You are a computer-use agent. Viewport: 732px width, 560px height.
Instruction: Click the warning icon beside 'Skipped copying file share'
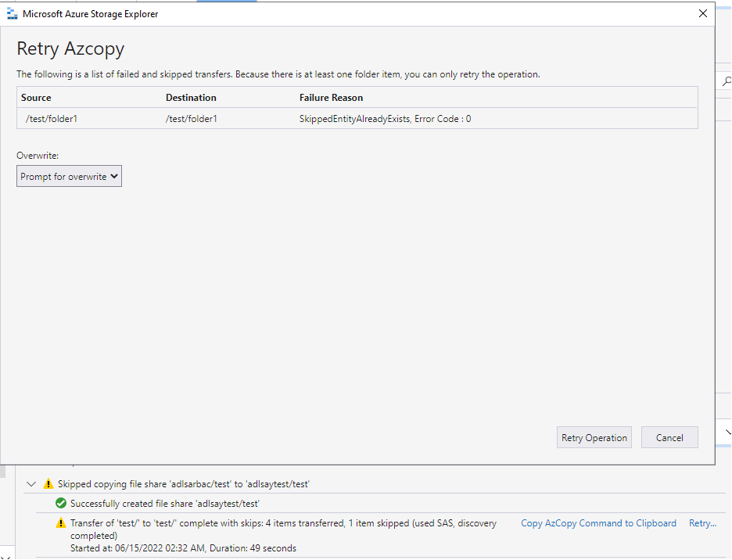pos(49,483)
